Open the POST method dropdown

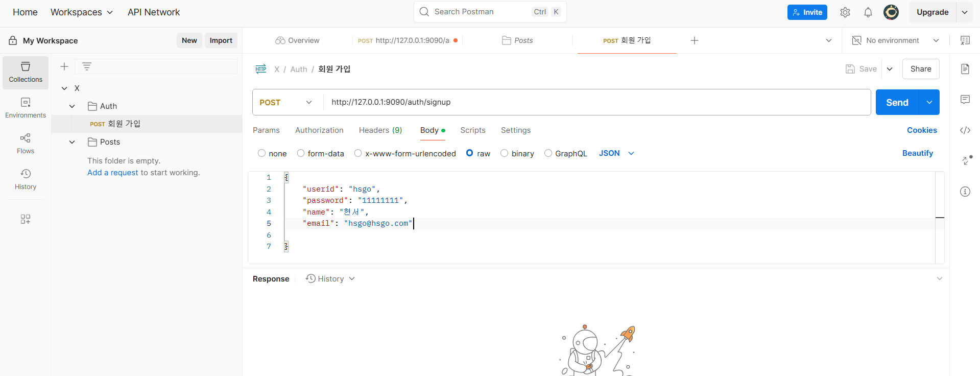(286, 102)
